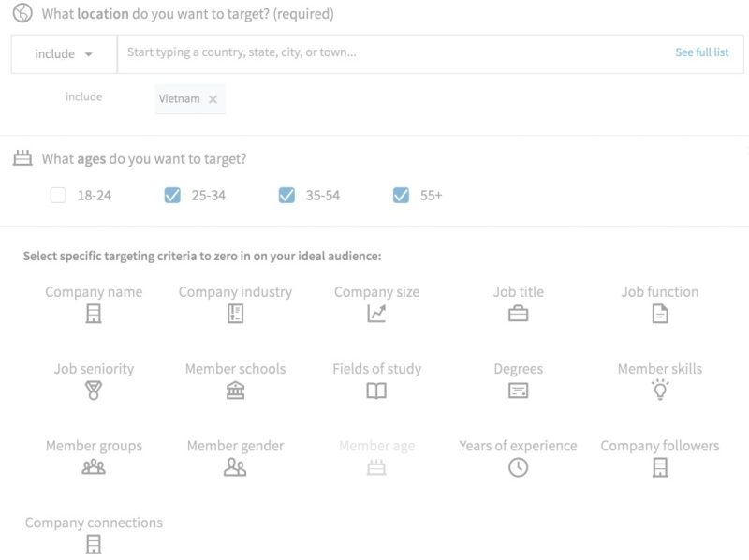Choose the Degrees certificate icon
This screenshot has height=560, width=749.
tap(519, 391)
